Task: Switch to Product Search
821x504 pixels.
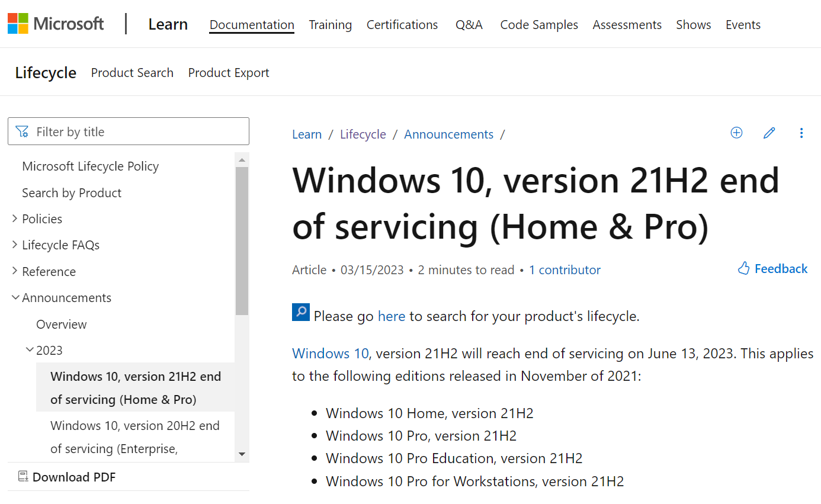Action: coord(132,72)
